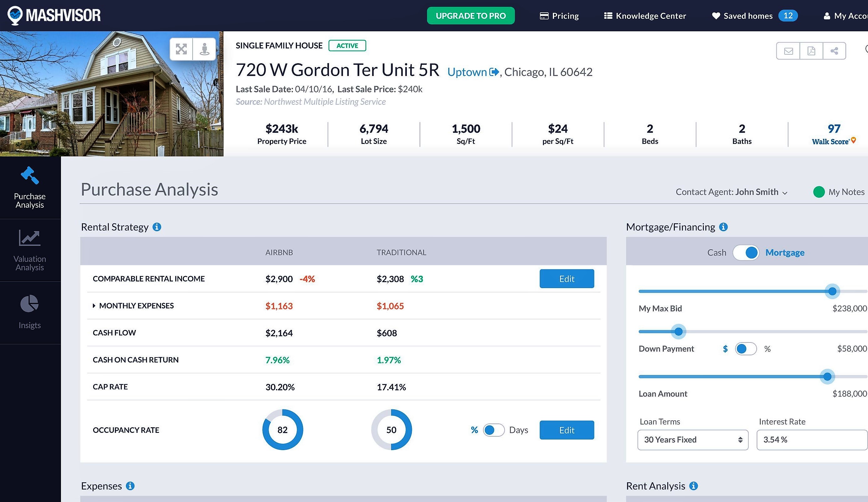This screenshot has width=868, height=502.
Task: Edit the comparable rental income
Action: [x=567, y=279]
